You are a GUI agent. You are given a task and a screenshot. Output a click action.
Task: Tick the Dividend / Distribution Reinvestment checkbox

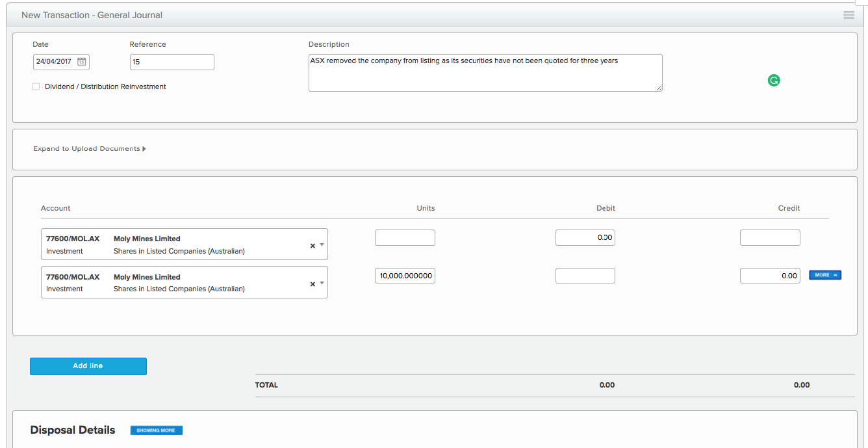[x=36, y=86]
